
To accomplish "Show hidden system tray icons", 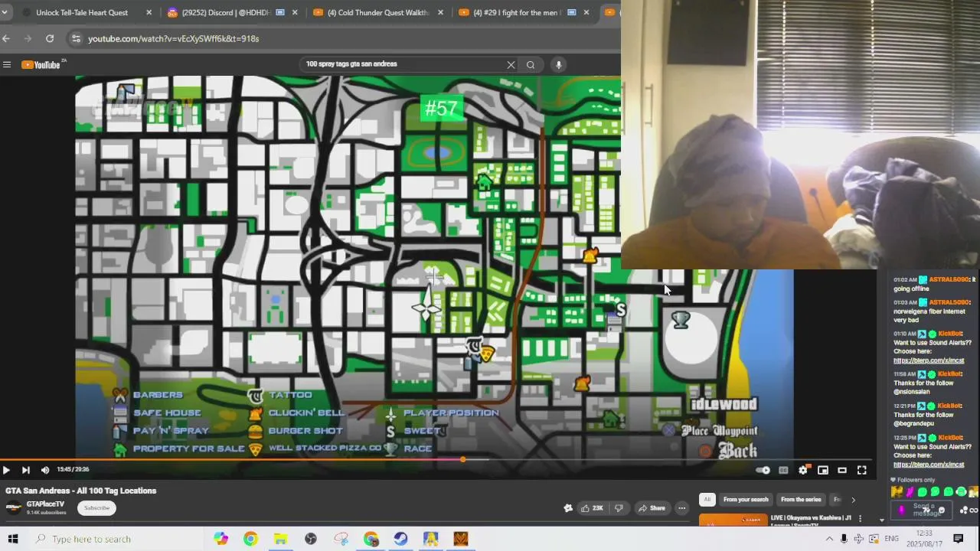I will pyautogui.click(x=829, y=539).
